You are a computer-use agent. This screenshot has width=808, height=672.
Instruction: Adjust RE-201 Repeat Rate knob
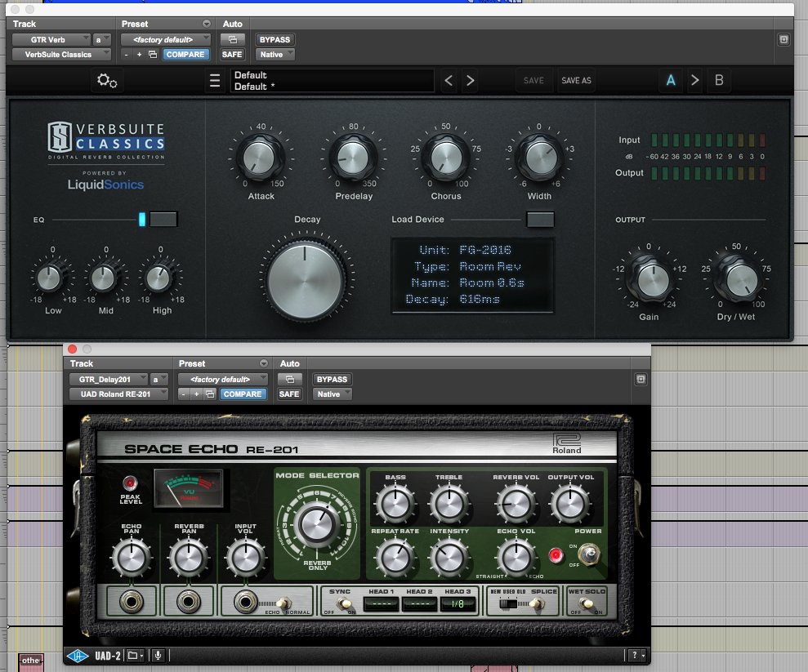click(x=395, y=557)
